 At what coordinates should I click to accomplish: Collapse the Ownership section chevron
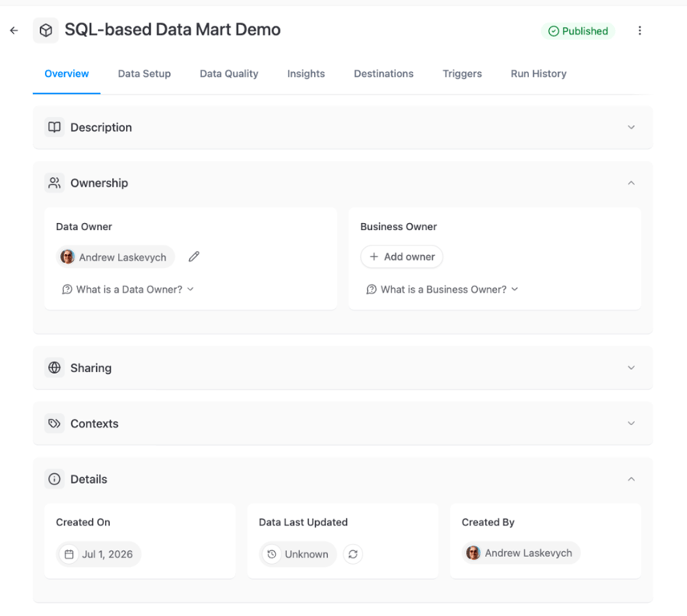click(631, 183)
